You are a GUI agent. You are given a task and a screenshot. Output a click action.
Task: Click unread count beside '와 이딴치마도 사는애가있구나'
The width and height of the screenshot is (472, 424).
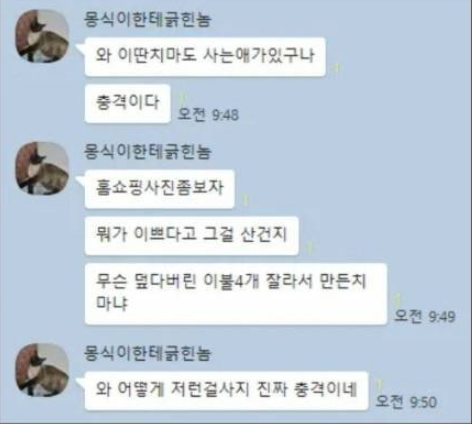337,68
